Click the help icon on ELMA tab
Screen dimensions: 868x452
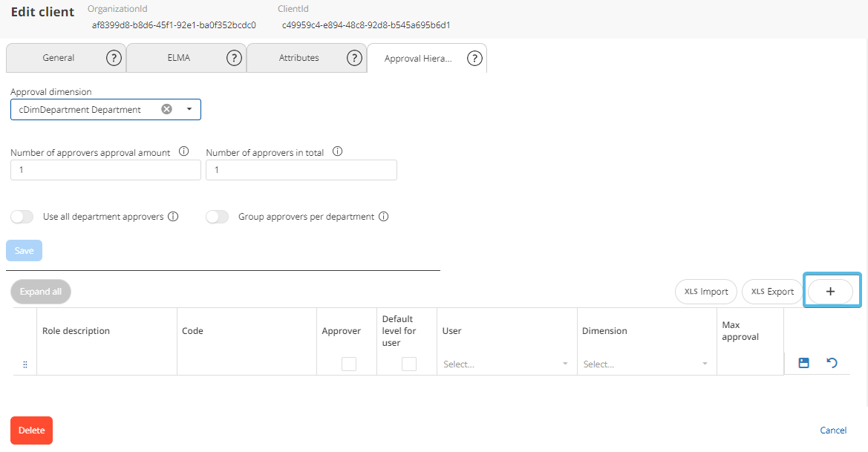(234, 58)
